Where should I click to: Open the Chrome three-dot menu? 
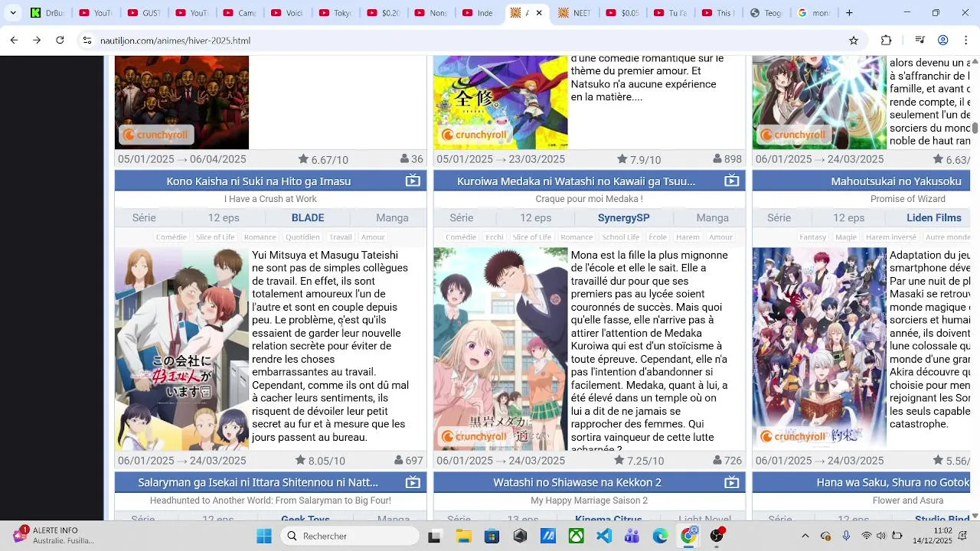[966, 41]
